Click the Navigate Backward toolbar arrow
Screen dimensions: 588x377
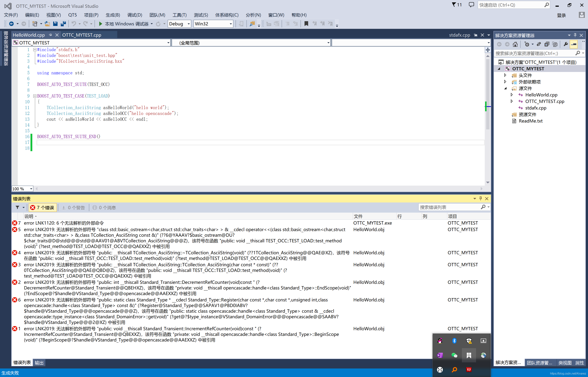coord(11,24)
